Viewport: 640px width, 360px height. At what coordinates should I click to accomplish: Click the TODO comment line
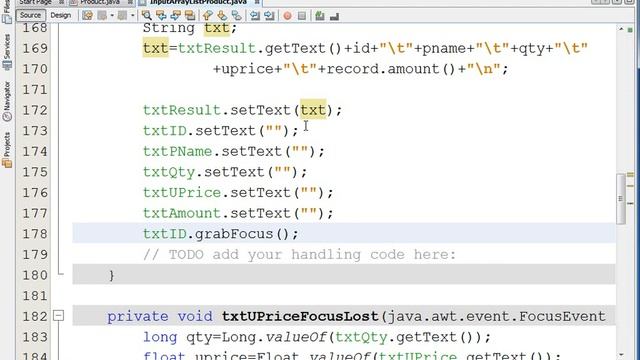[x=300, y=255]
